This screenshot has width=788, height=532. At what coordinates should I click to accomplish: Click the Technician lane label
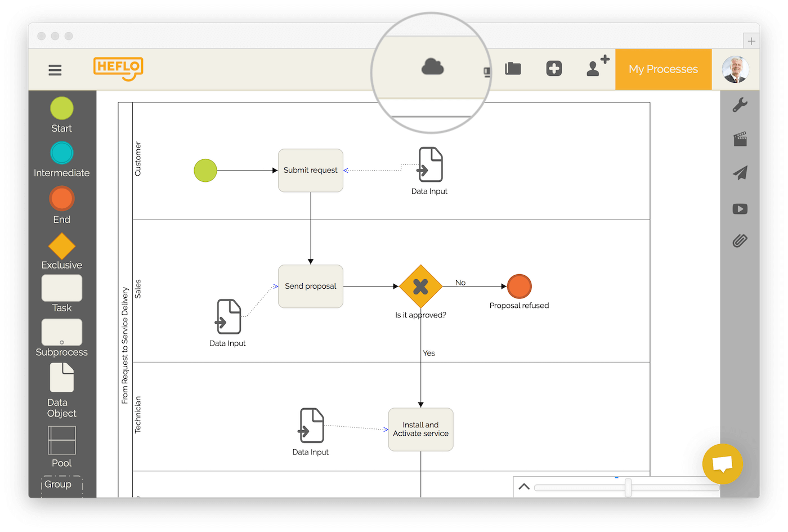click(138, 415)
